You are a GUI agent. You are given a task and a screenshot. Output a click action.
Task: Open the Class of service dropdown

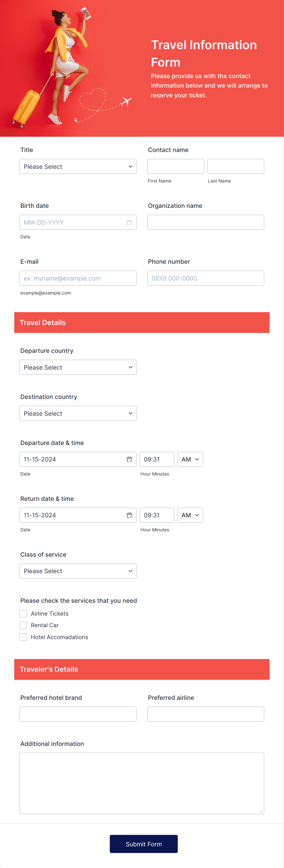click(78, 571)
